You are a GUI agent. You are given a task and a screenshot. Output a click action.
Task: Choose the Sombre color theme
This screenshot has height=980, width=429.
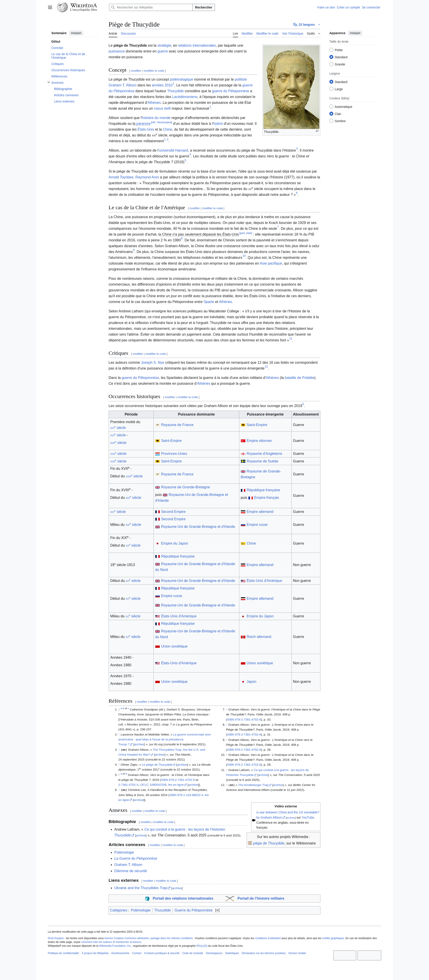tap(331, 121)
